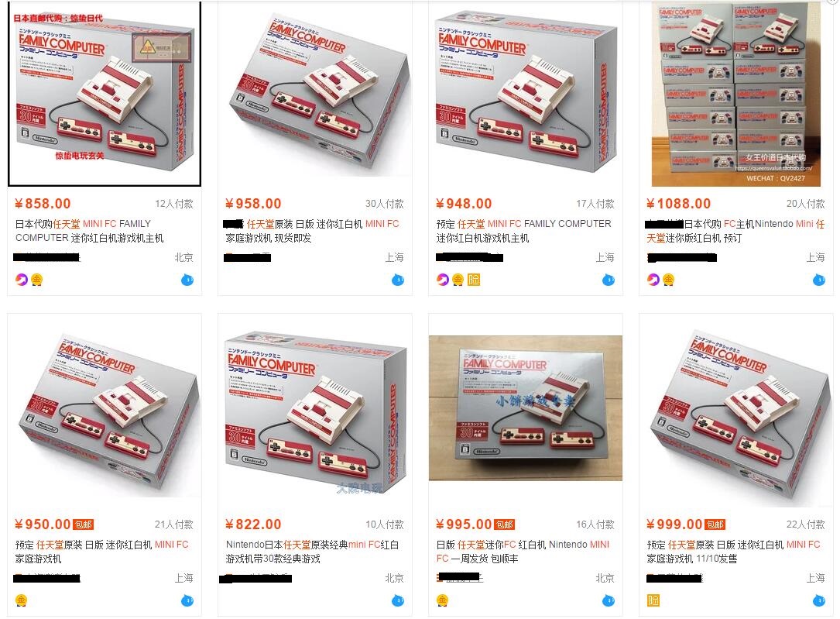Click the blue Wangwang chat icon on ¥858.00 listing
Image resolution: width=840 pixels, height=619 pixels.
187,279
